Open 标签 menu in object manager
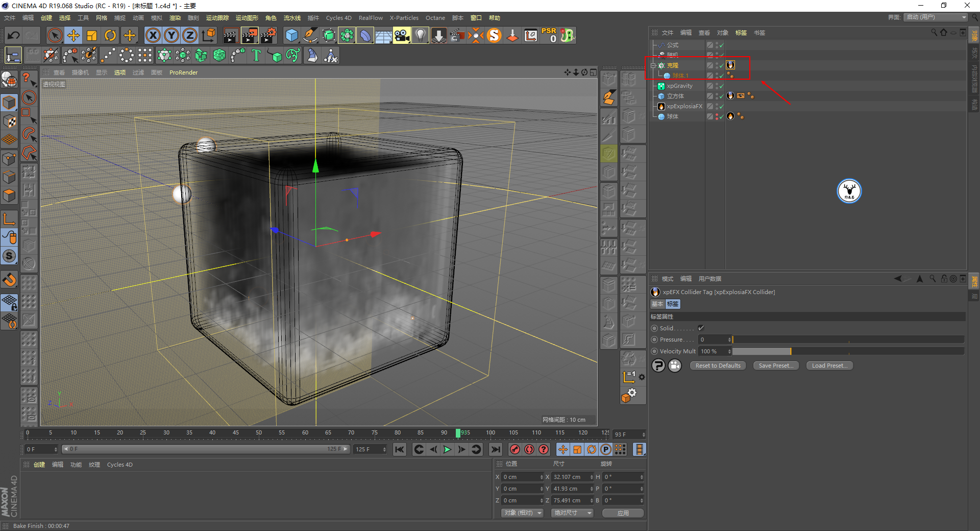The width and height of the screenshot is (980, 531). (741, 33)
